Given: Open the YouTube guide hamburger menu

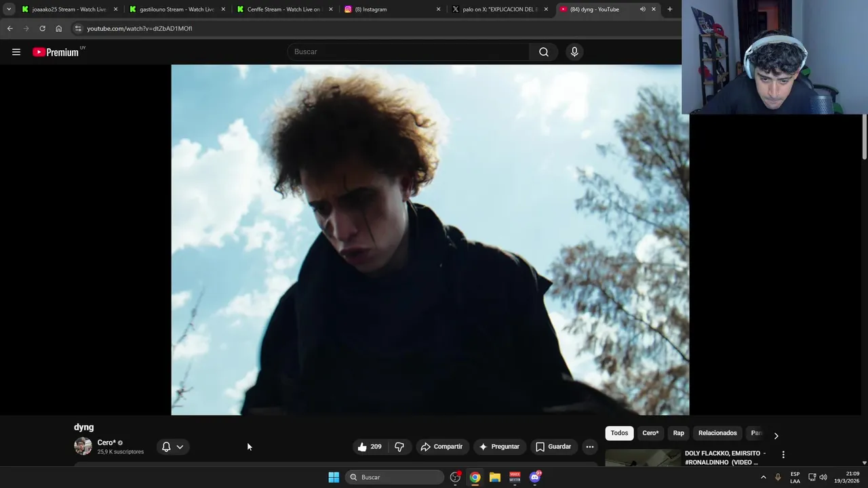Looking at the screenshot, I should pos(16,52).
